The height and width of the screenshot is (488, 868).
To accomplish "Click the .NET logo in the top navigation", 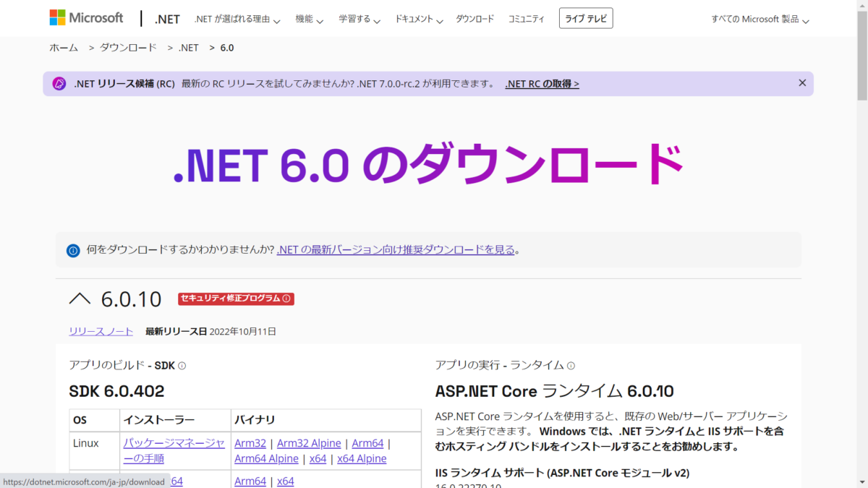I will click(x=166, y=18).
